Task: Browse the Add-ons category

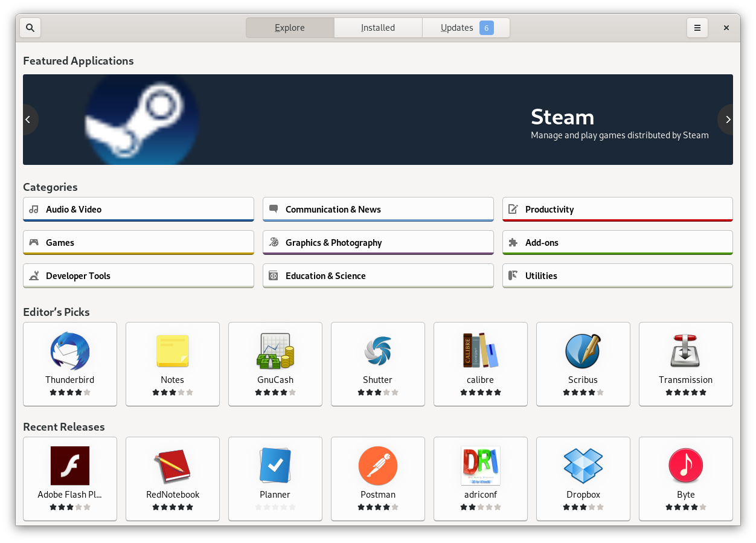Action: (x=618, y=243)
